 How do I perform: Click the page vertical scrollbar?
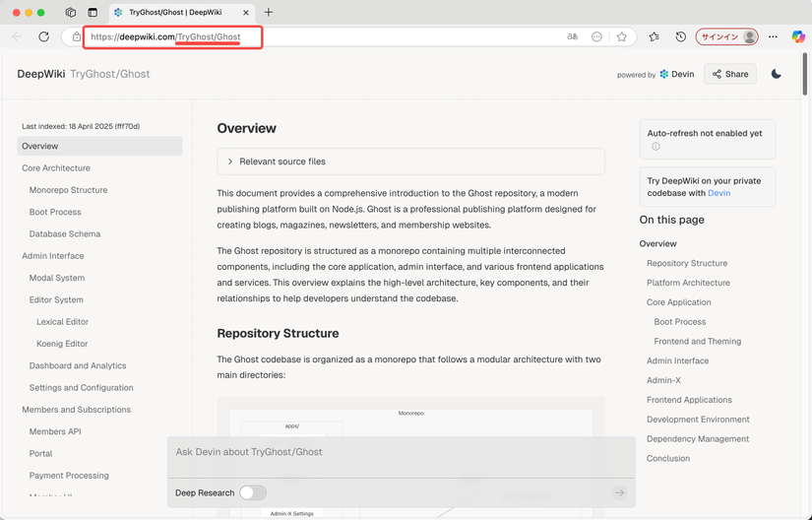(805, 74)
